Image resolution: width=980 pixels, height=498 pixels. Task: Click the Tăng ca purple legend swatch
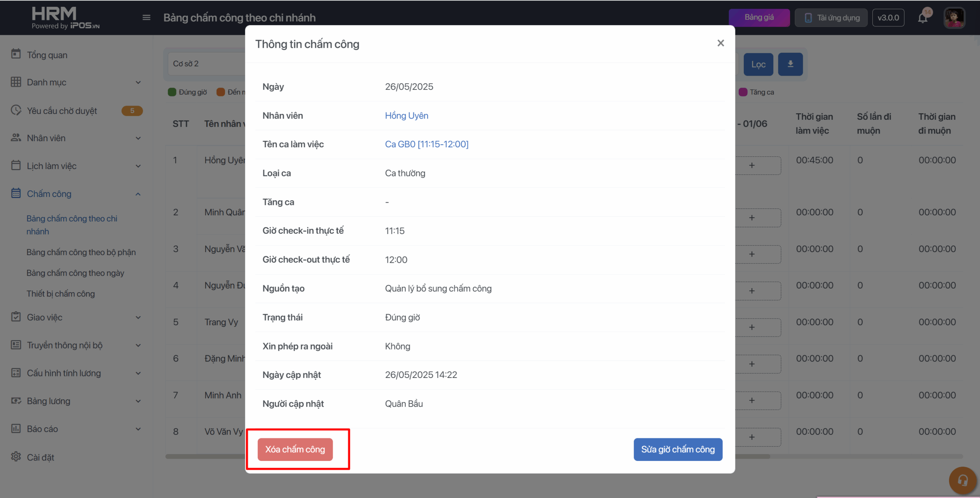[743, 92]
